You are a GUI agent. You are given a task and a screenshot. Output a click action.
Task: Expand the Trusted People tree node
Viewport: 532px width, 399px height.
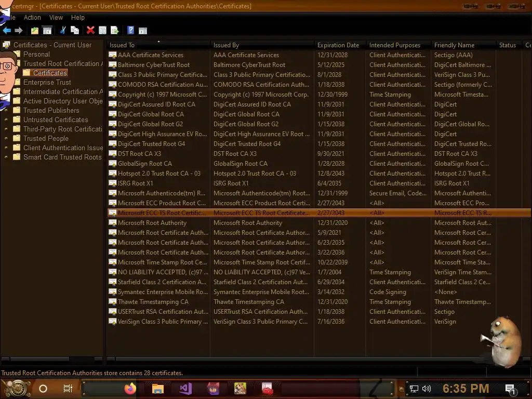pyautogui.click(x=6, y=138)
